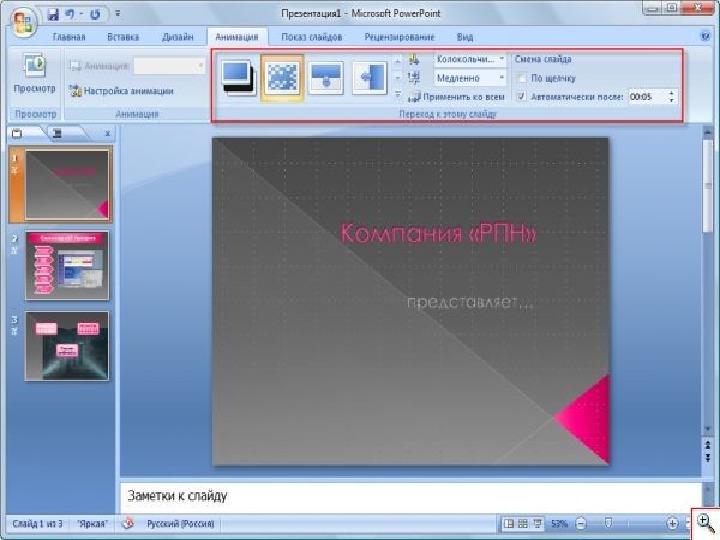Viewport: 720px width, 540px height.
Task: Click the transition star icon under slide 1 number
Action: [14, 170]
